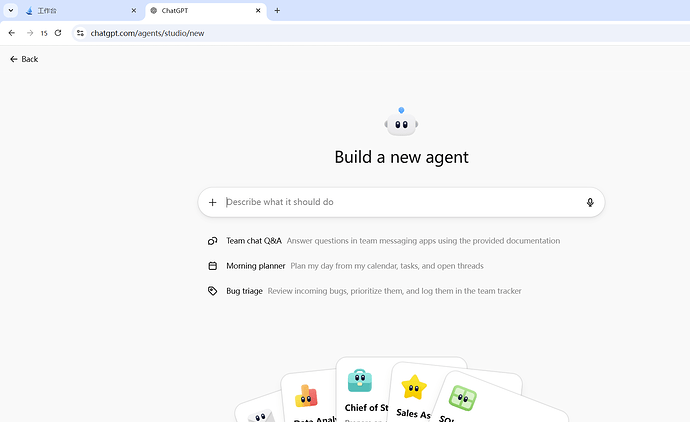Open the Data Analyst chart template card
Screen dimensions: 690x422
point(309,398)
